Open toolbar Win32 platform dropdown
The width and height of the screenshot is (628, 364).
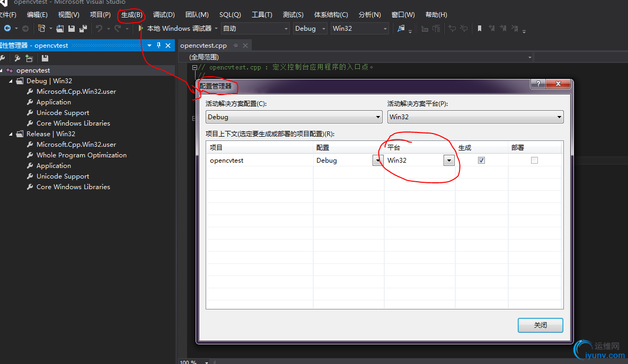click(360, 29)
